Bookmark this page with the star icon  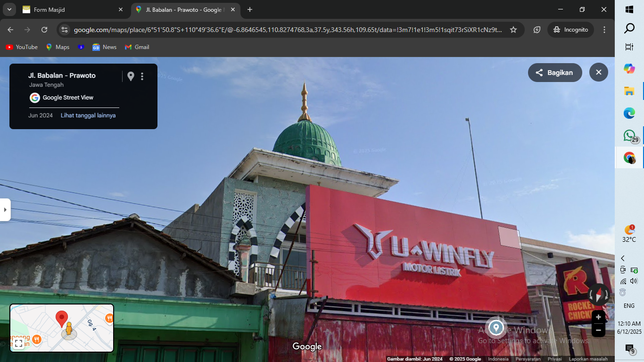pos(513,30)
